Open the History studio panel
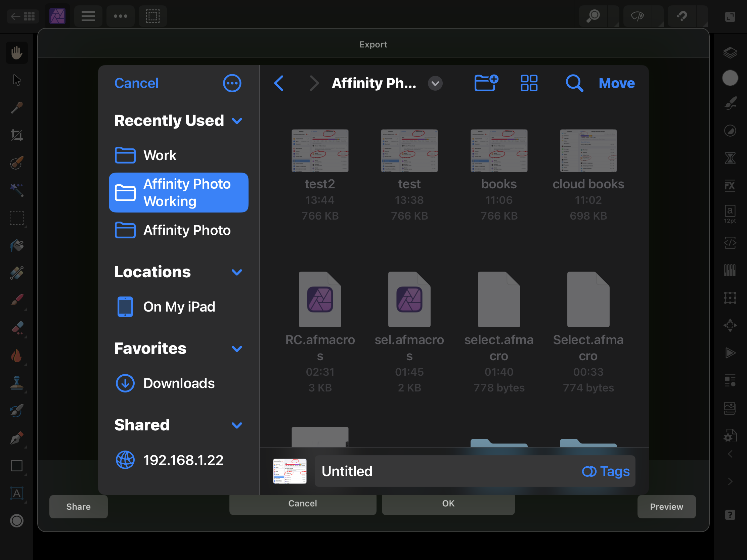 [x=730, y=158]
